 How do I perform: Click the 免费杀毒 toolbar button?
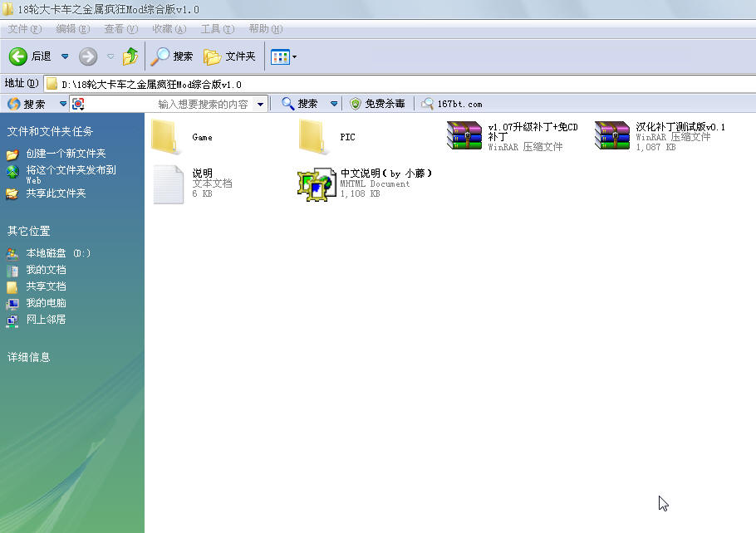pyautogui.click(x=378, y=104)
